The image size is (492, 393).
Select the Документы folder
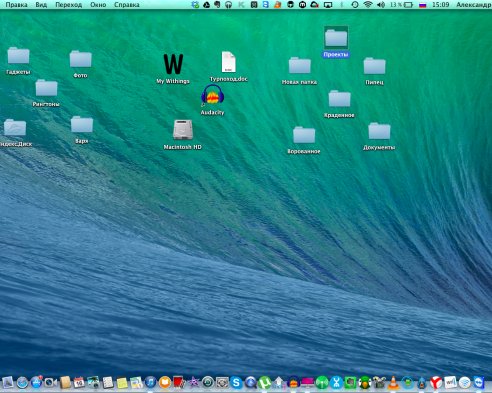click(x=379, y=136)
